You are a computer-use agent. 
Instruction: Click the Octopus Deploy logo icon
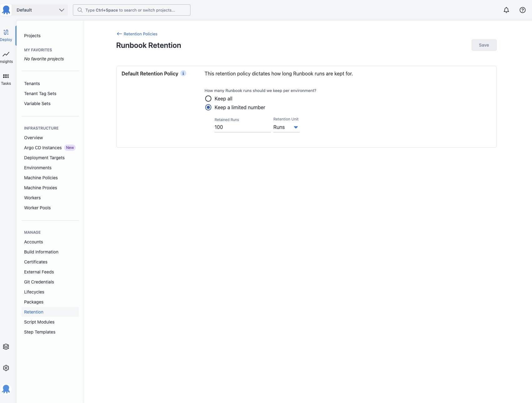pos(6,10)
